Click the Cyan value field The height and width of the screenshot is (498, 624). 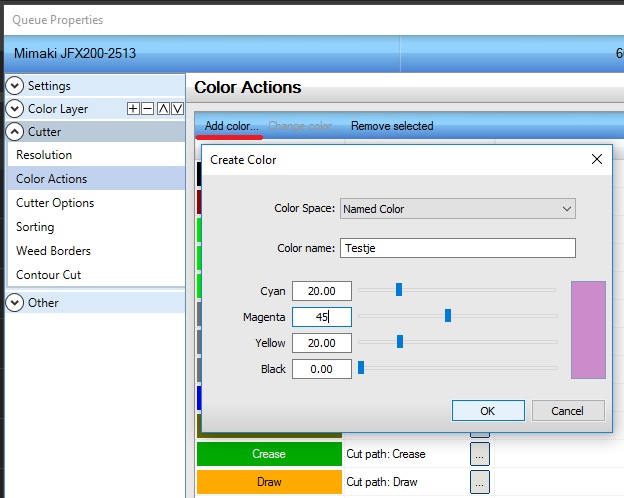322,291
